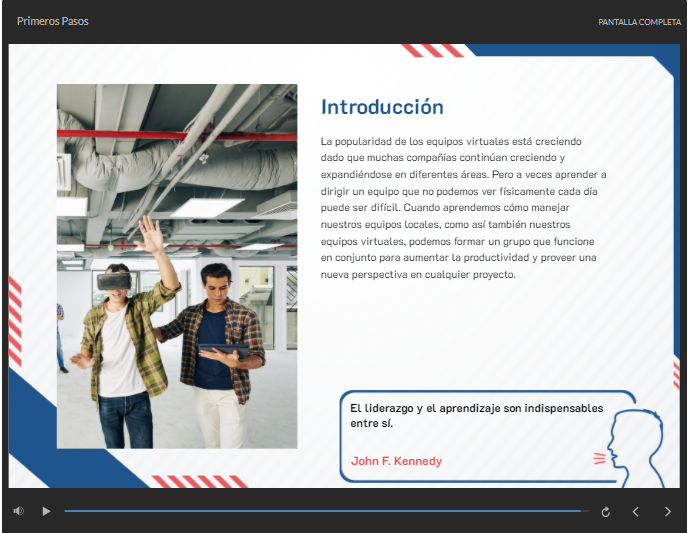
Task: Click the Introducción heading
Action: pyautogui.click(x=382, y=107)
